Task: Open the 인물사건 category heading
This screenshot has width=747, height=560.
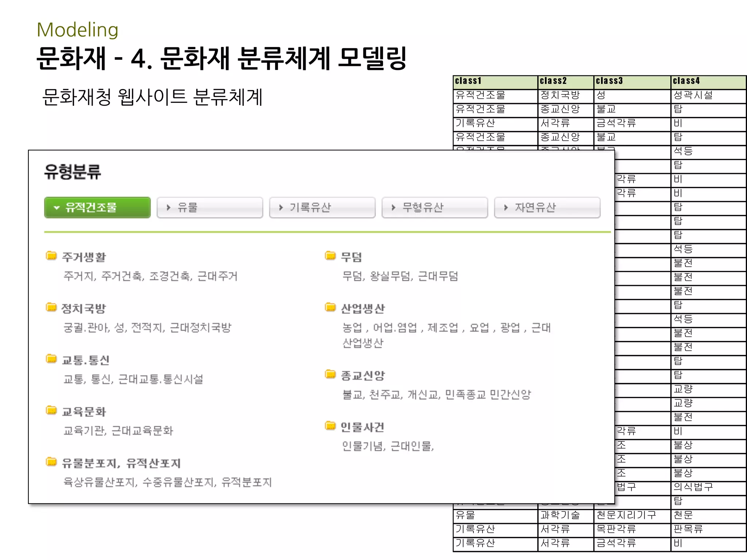Action: pos(363,427)
